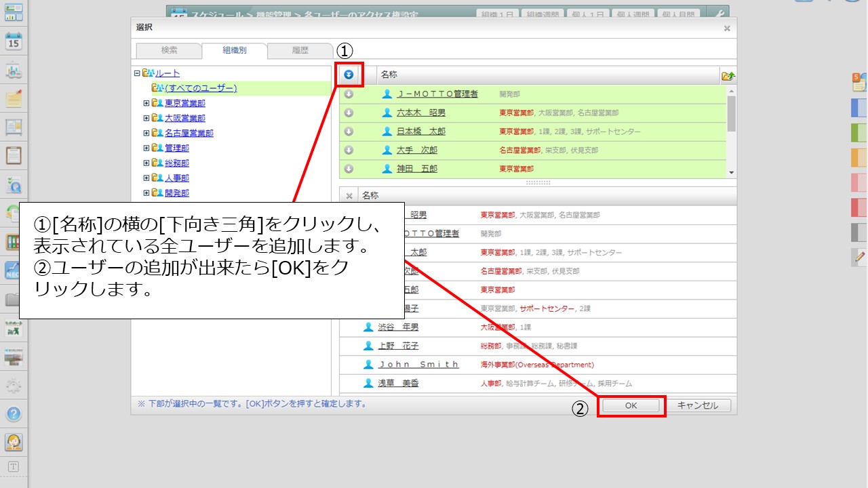
Task: Expand the 東京営業部 tree node
Action: (x=146, y=103)
